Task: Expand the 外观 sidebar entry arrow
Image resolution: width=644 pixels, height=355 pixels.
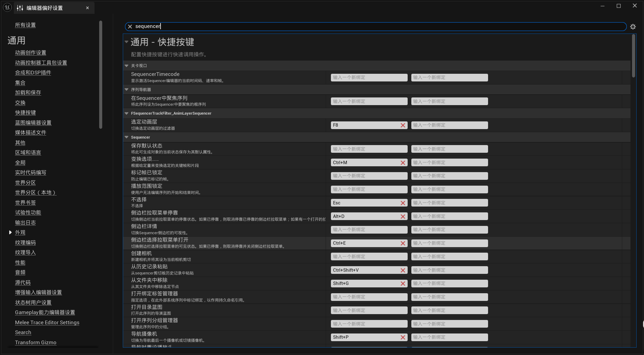Action: (x=10, y=232)
